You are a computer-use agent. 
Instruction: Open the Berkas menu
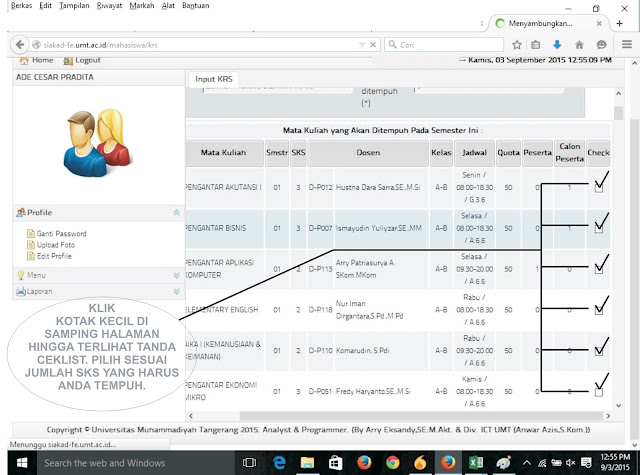21,6
